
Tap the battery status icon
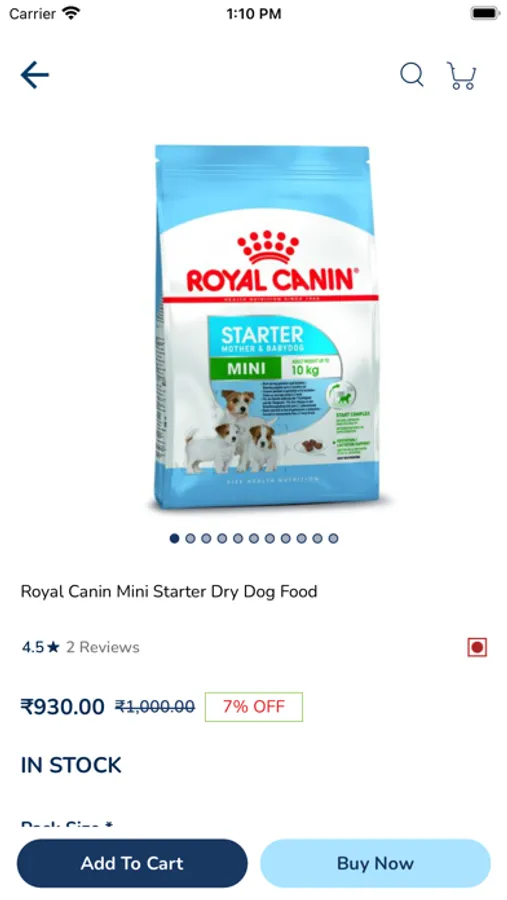[x=485, y=13]
